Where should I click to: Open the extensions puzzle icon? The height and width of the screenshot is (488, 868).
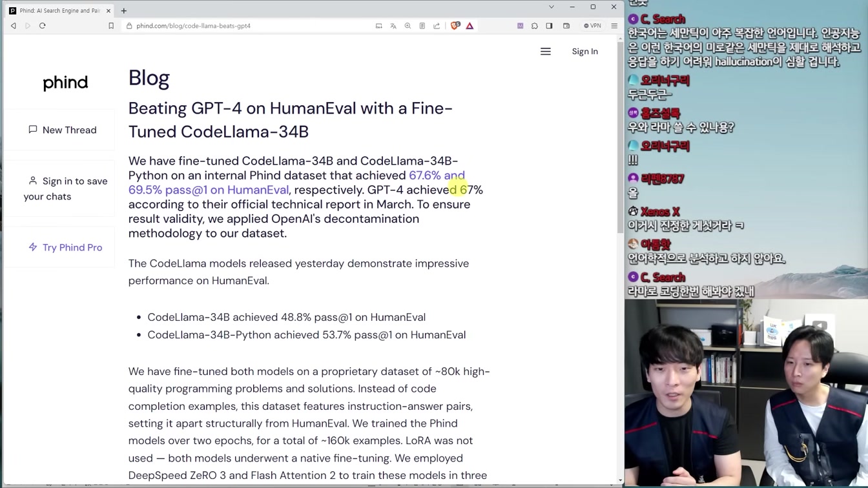pos(535,26)
